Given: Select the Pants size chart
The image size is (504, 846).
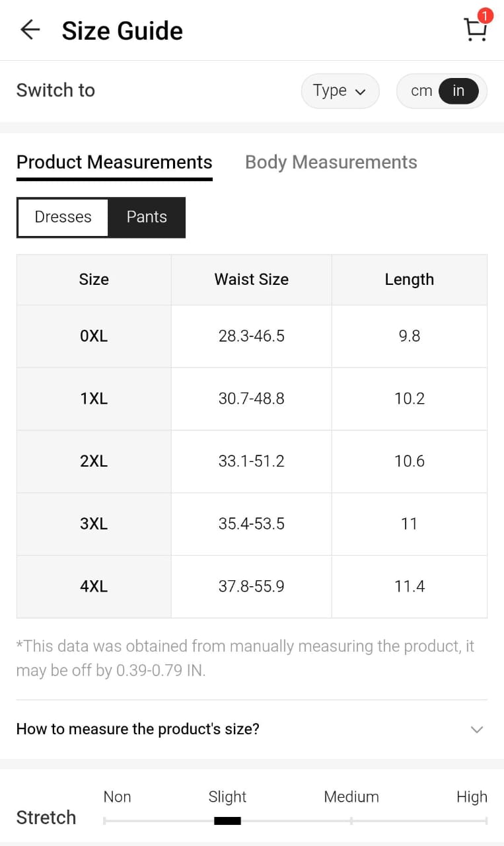Looking at the screenshot, I should click(x=147, y=217).
